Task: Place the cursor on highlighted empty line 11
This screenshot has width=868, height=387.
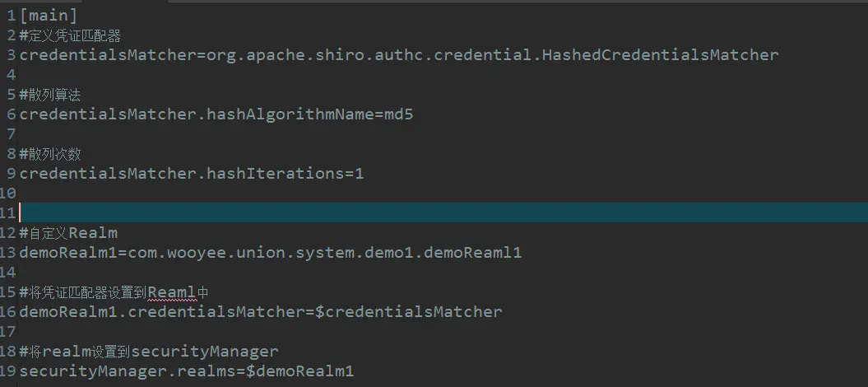Action: pos(411,212)
